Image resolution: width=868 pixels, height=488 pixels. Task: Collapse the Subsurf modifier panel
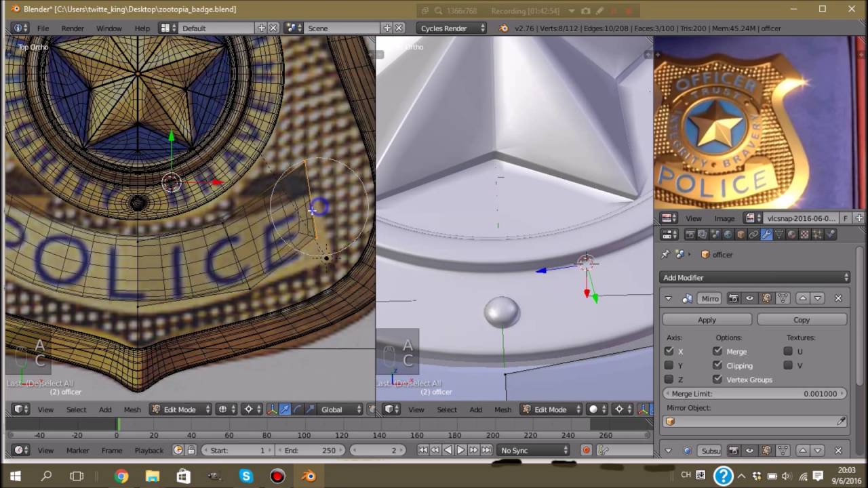click(669, 451)
